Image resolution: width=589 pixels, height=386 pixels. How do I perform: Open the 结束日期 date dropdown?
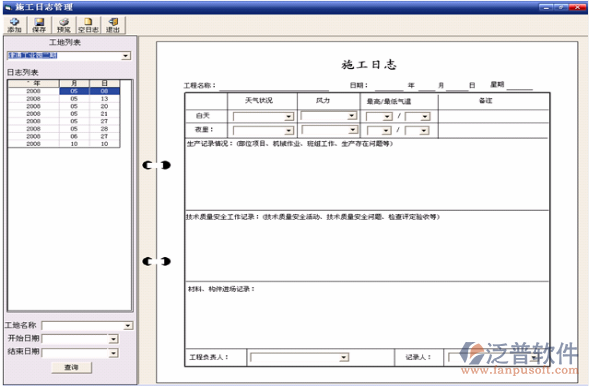tap(113, 353)
